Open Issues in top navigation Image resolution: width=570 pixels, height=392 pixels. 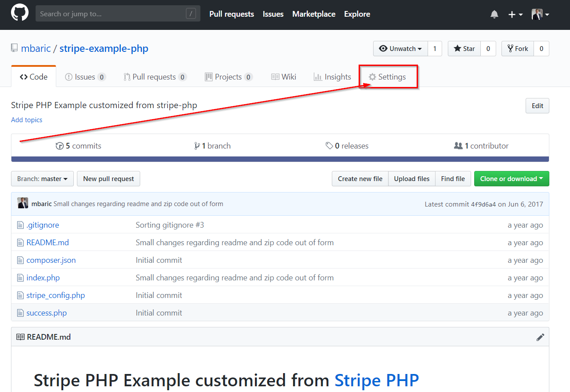pyautogui.click(x=273, y=14)
